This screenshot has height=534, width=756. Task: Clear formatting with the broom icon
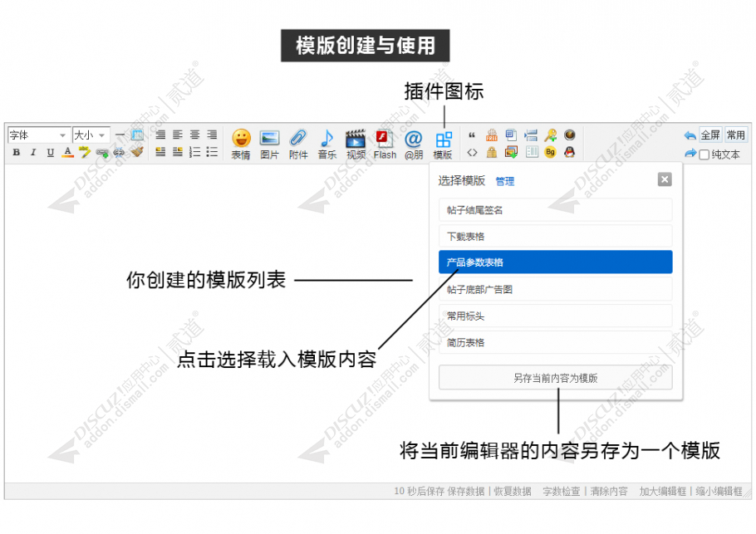[137, 152]
